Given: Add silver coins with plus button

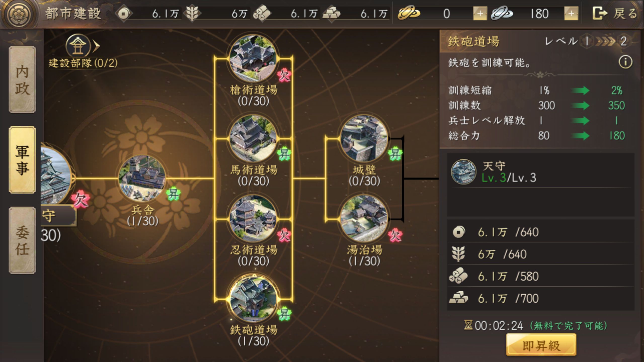Looking at the screenshot, I should (x=571, y=14).
